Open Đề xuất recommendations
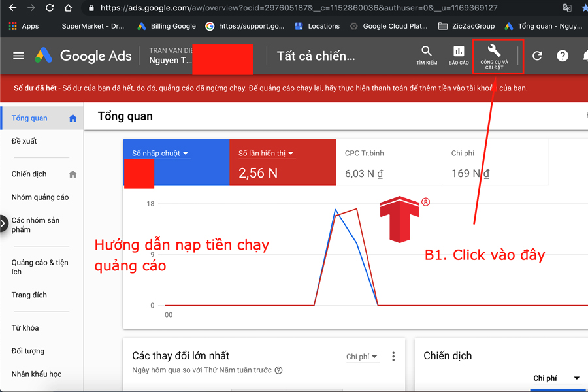Image resolution: width=588 pixels, height=392 pixels. [24, 141]
